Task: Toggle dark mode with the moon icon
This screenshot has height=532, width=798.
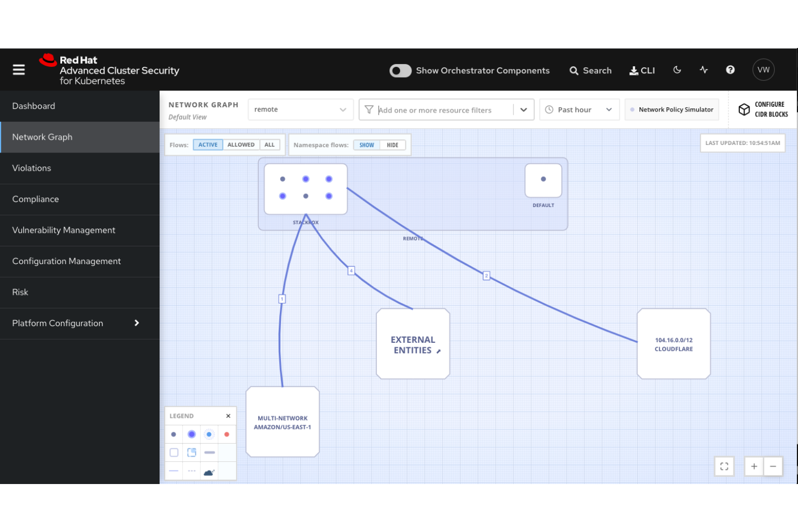Action: [x=677, y=70]
